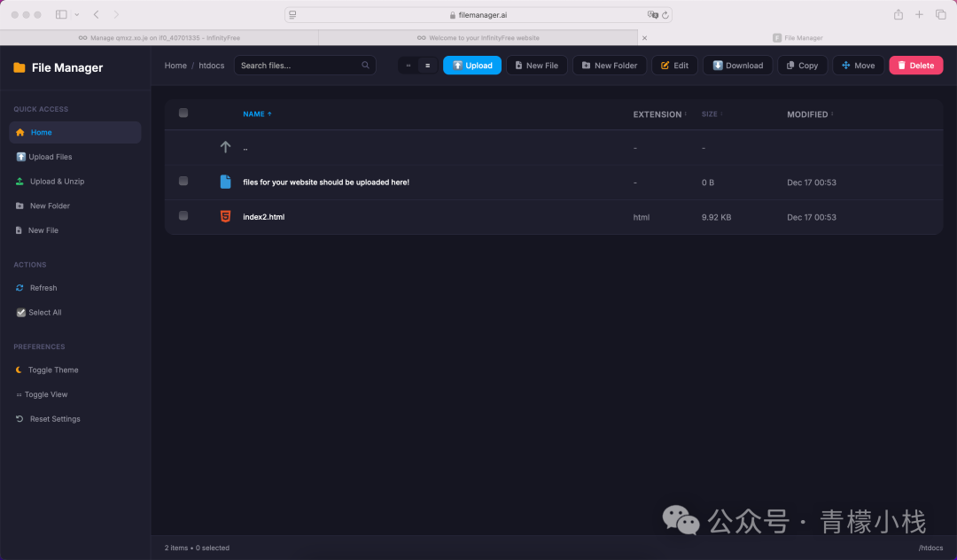Open the Home breadcrumb link
The width and height of the screenshot is (957, 560).
pyautogui.click(x=175, y=66)
